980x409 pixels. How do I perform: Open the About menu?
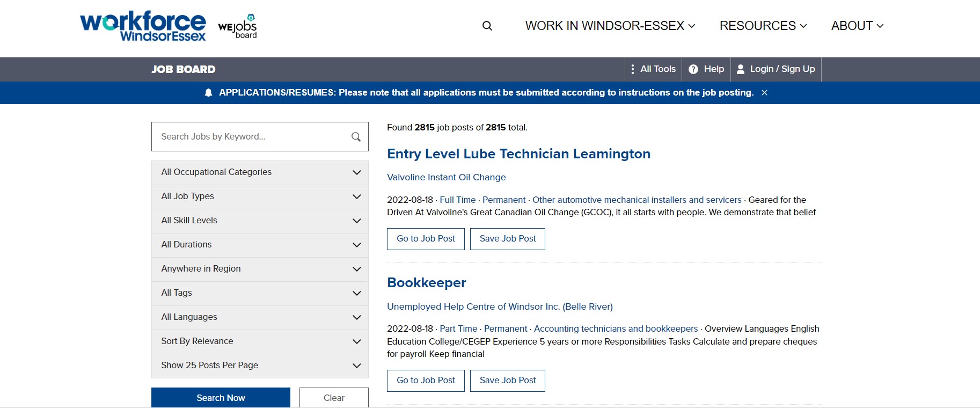point(857,26)
